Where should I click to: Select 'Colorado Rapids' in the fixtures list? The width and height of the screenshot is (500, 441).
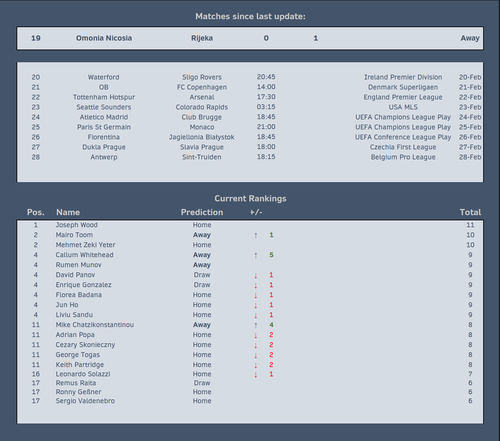click(x=202, y=107)
